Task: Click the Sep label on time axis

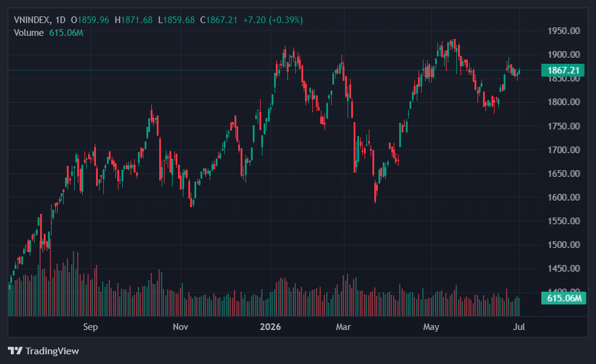Action: pos(91,327)
